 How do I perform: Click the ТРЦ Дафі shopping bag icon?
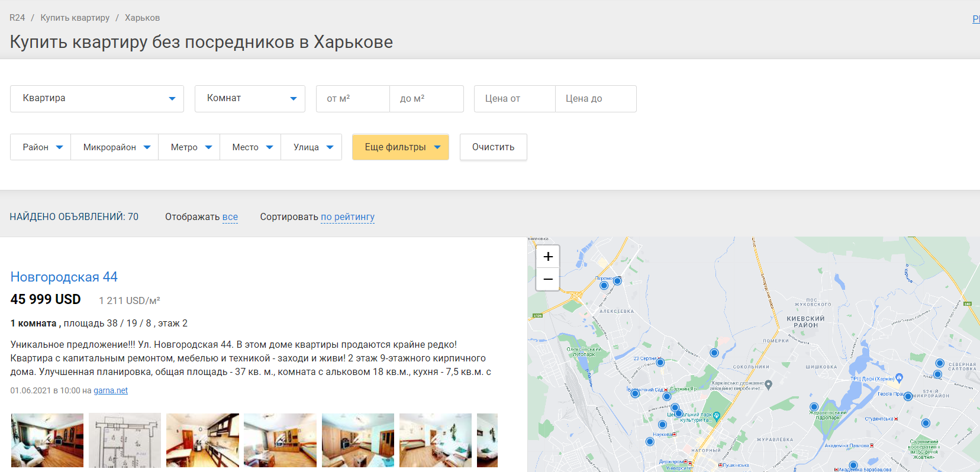[900, 377]
